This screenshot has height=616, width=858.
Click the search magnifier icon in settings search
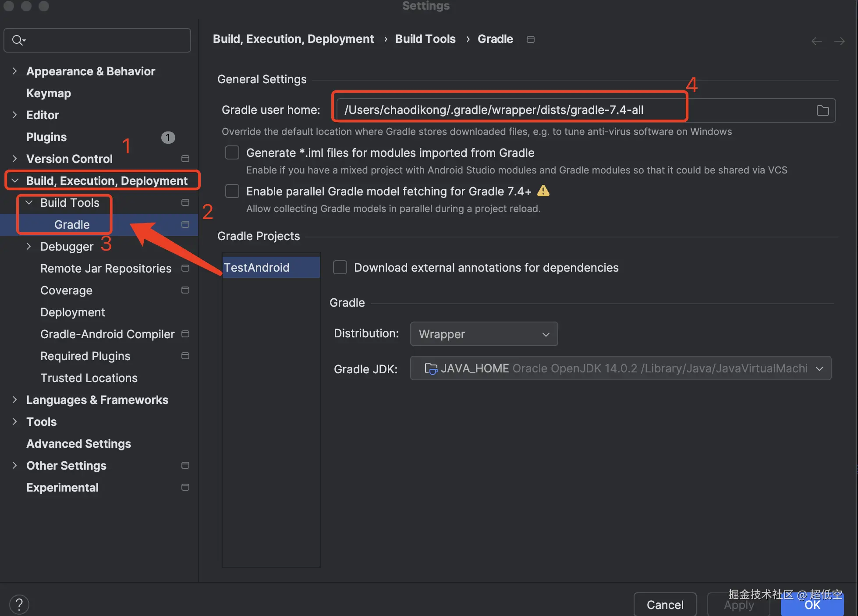coord(18,40)
